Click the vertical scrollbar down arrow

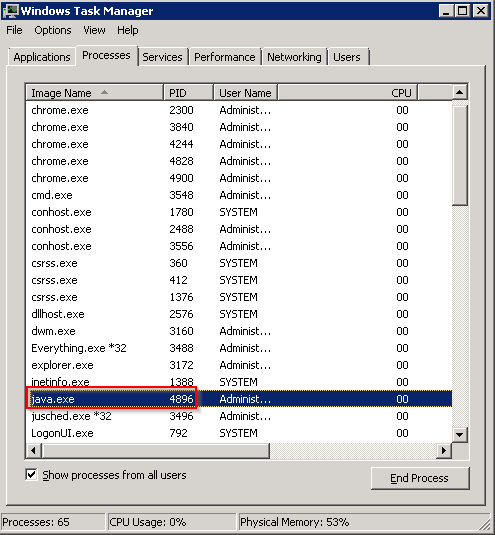(460, 434)
